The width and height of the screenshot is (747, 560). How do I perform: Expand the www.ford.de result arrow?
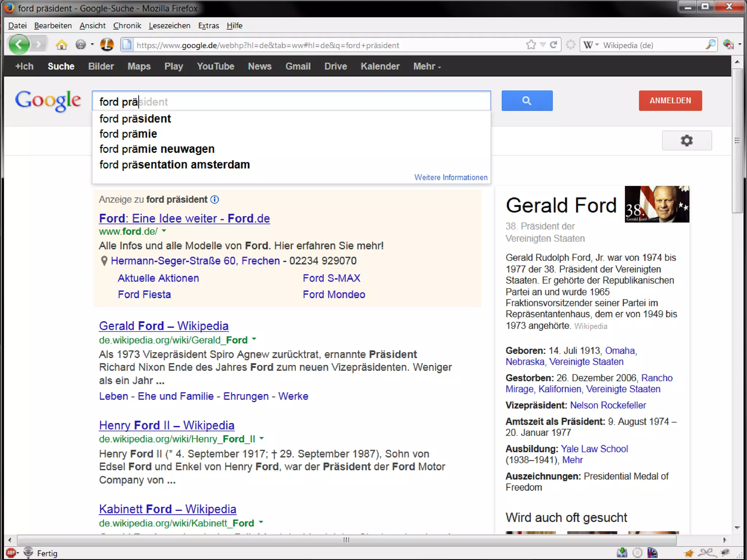tap(164, 231)
